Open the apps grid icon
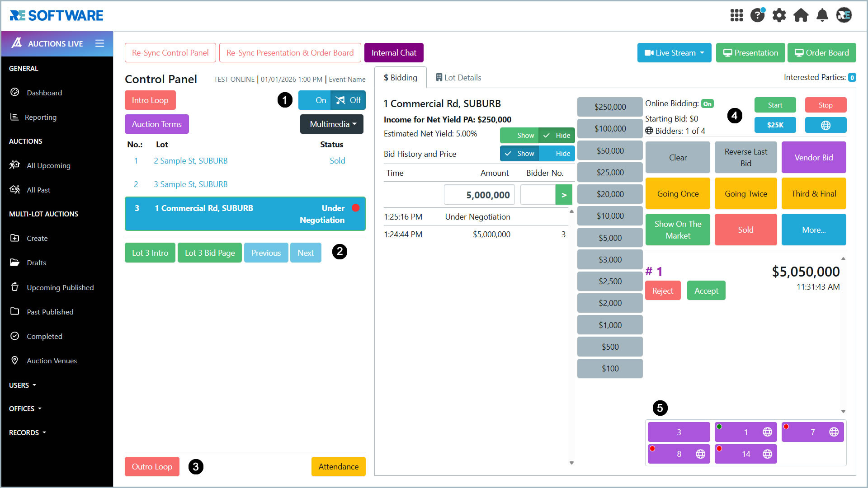The image size is (868, 488). (x=736, y=15)
